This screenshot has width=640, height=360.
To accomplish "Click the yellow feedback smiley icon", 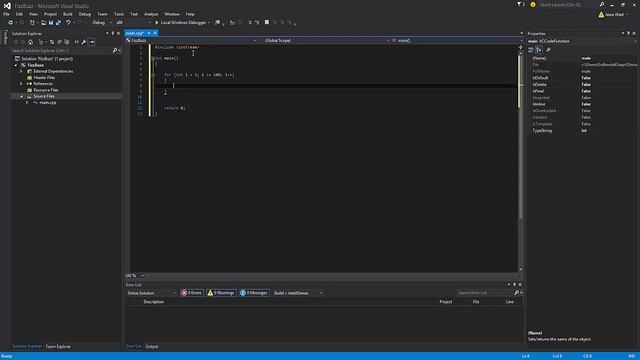I will 533,4.
